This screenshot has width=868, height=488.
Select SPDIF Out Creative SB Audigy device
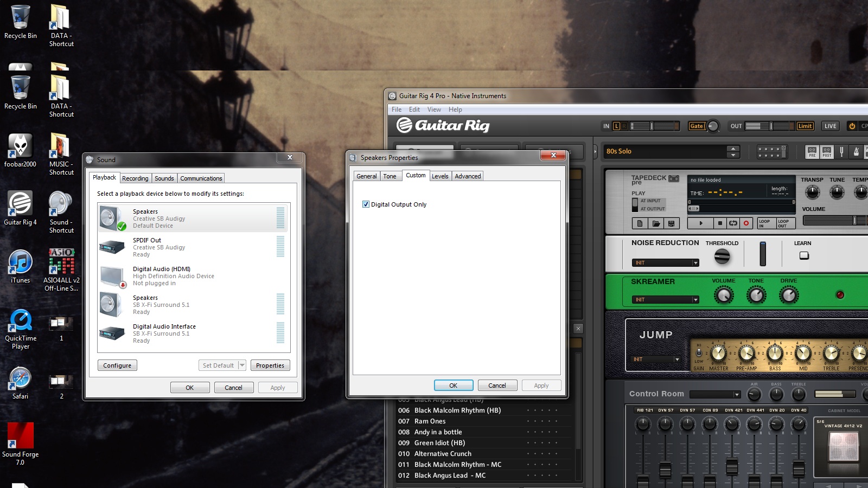194,247
